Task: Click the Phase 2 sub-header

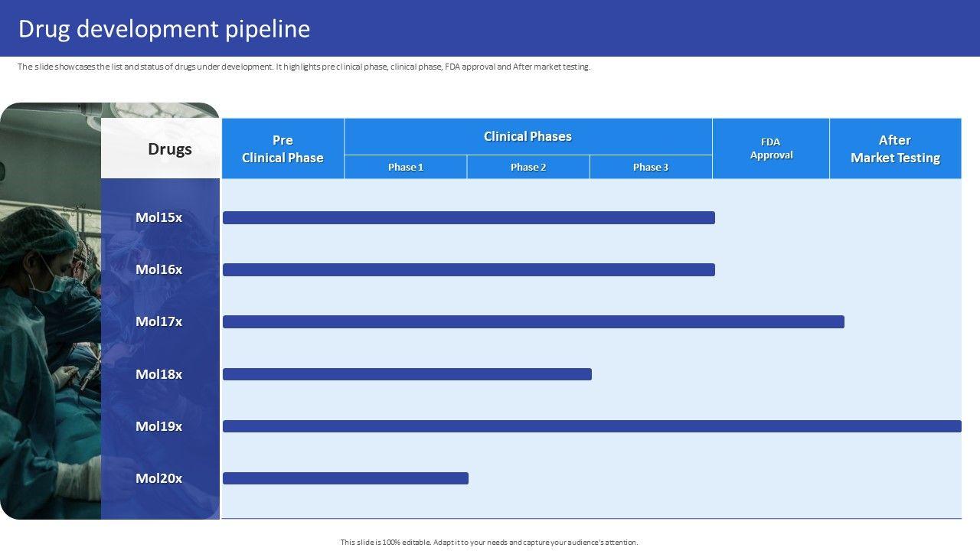Action: click(528, 167)
